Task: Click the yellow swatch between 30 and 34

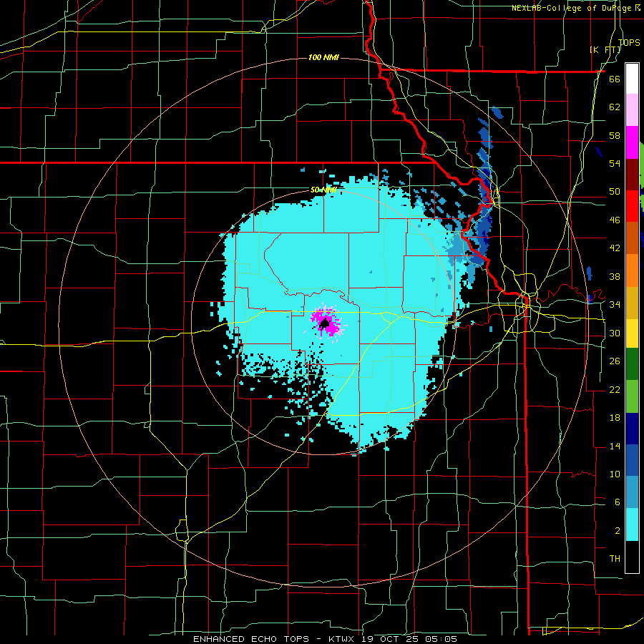Action: [x=632, y=333]
